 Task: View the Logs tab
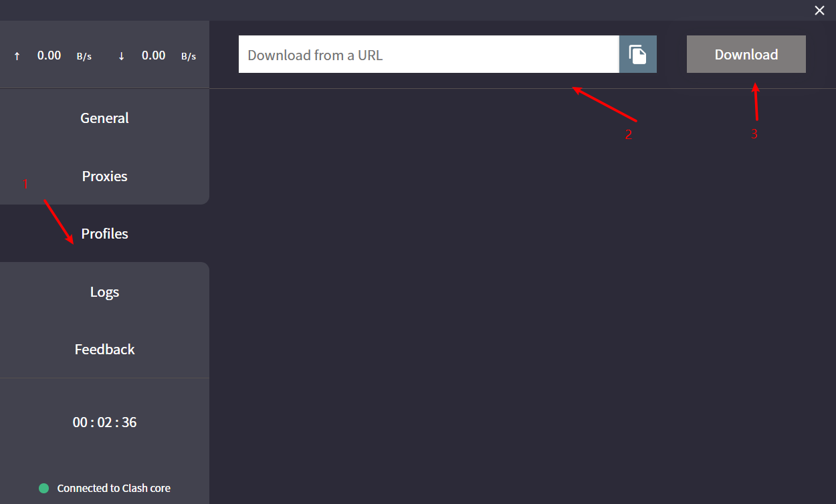click(x=104, y=292)
